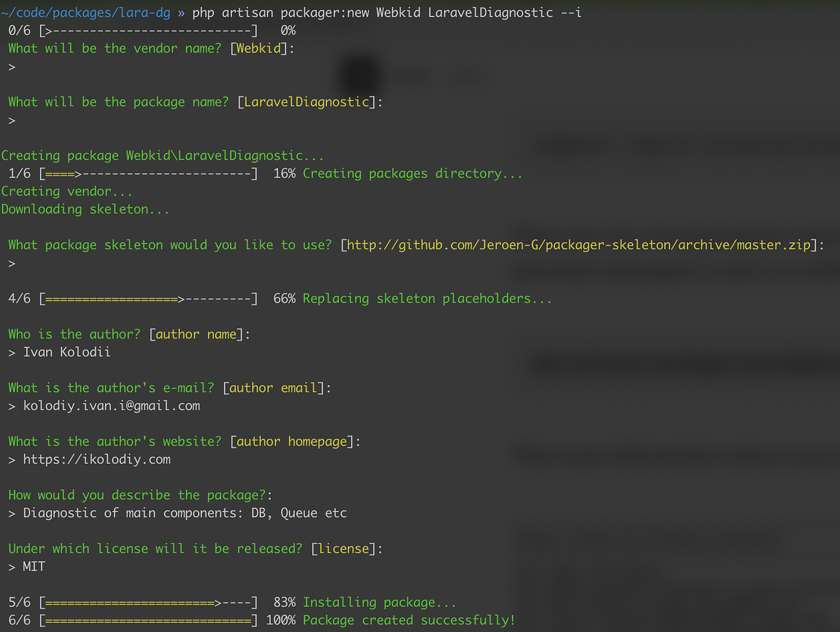Click the Installing package status text

(379, 601)
